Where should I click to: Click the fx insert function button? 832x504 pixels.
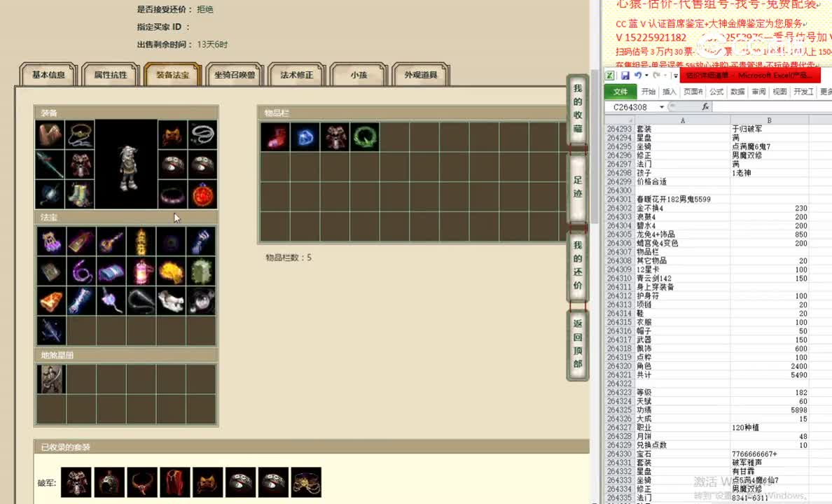[x=705, y=106]
